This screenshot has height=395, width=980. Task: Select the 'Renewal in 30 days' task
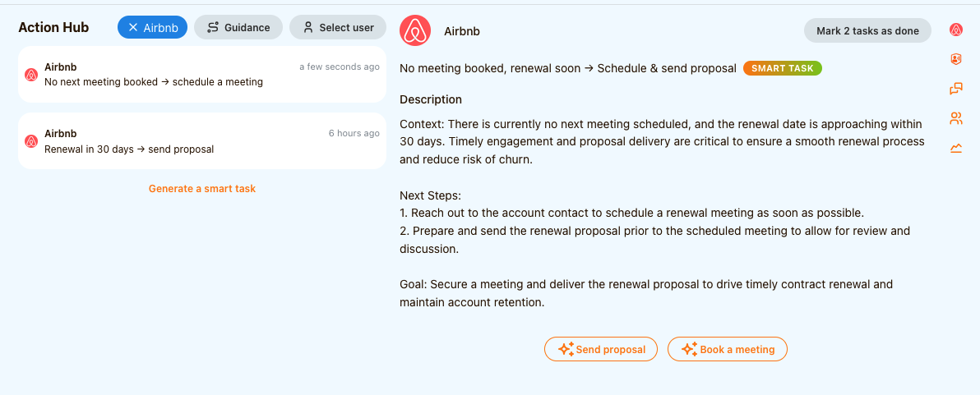[x=201, y=141]
